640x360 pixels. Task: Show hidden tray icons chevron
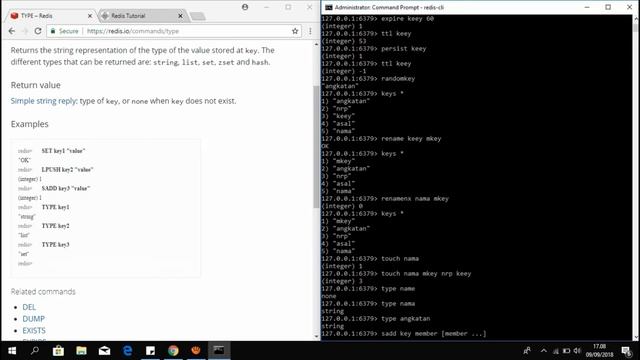pyautogui.click(x=544, y=350)
